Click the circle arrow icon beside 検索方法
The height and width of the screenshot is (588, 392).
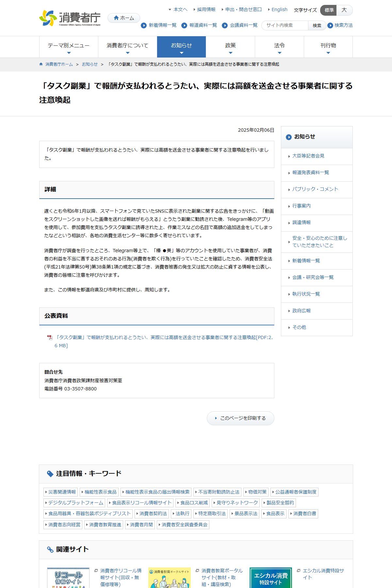pos(330,25)
